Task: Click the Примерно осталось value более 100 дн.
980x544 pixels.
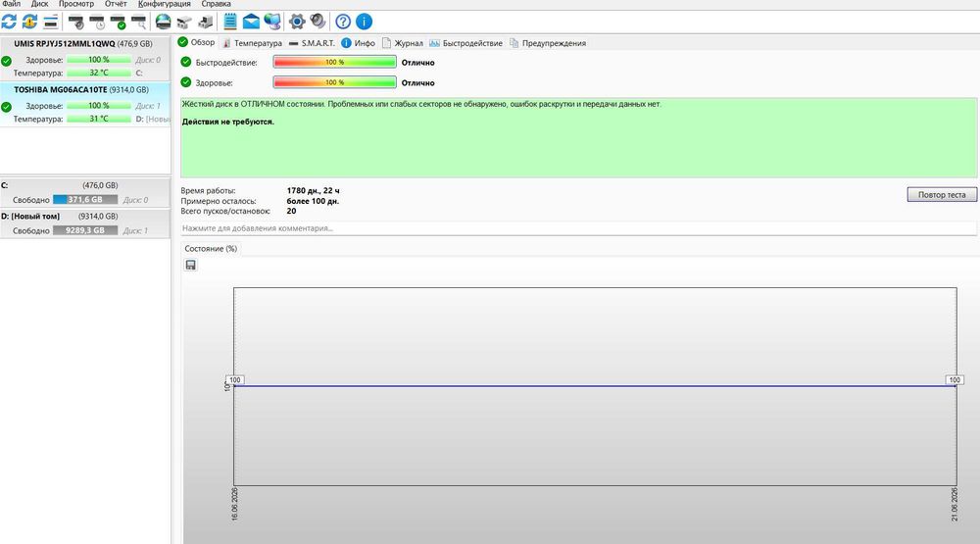Action: pos(313,201)
